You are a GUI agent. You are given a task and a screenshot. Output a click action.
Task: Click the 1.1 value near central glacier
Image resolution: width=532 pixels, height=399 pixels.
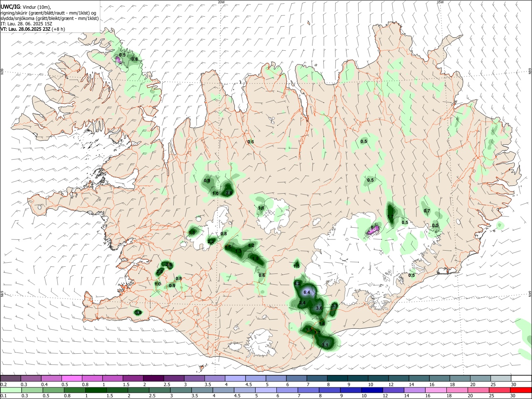point(261,208)
